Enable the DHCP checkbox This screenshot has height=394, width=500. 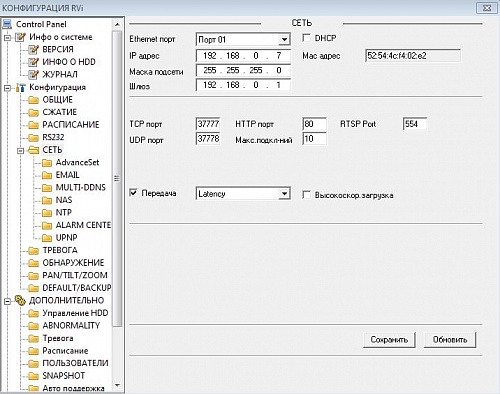306,38
